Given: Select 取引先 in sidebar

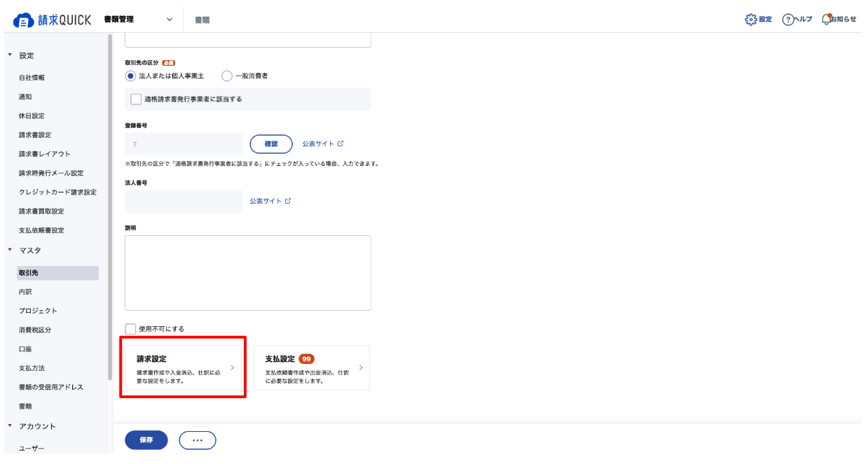Looking at the screenshot, I should [57, 273].
